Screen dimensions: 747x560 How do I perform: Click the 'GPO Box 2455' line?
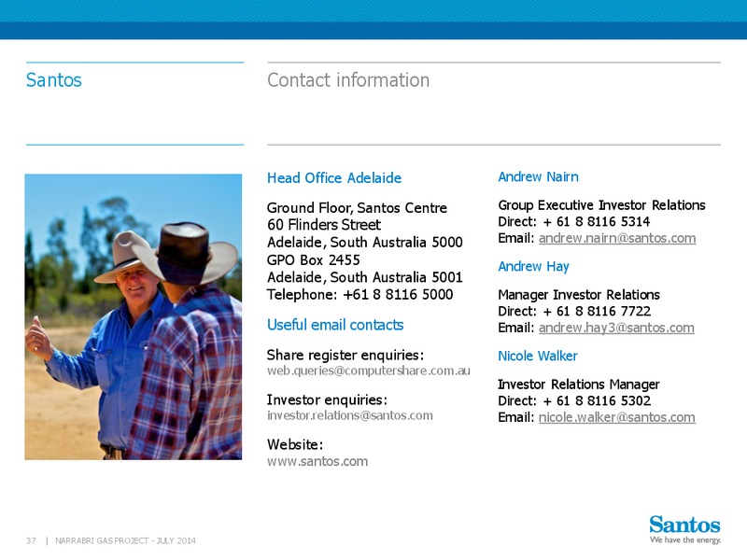[314, 260]
